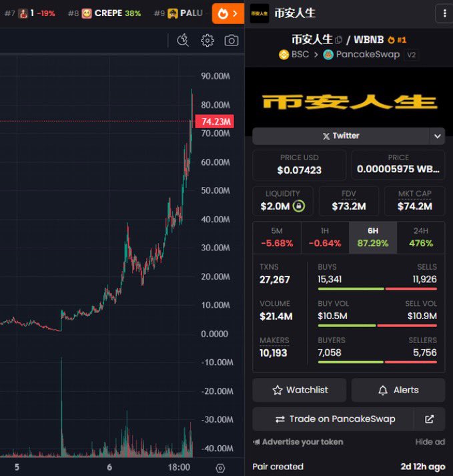Click the SELL VOL $10.9M value
Image resolution: width=453 pixels, height=476 pixels.
point(422,316)
